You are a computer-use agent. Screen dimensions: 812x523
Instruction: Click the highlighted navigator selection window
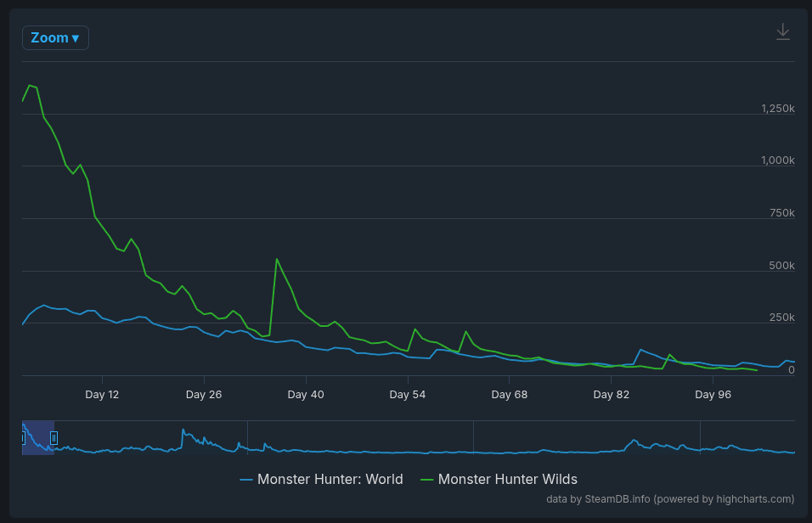38,438
